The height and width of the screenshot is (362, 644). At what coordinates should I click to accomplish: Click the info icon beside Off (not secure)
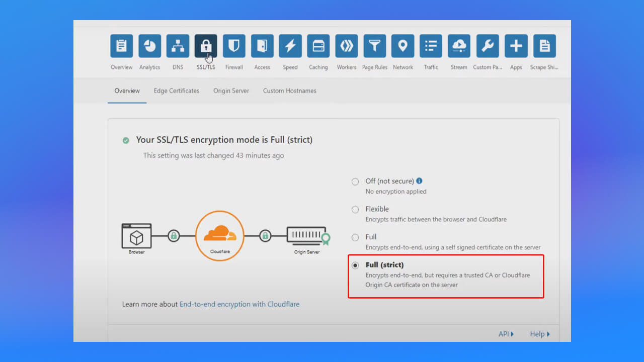420,181
